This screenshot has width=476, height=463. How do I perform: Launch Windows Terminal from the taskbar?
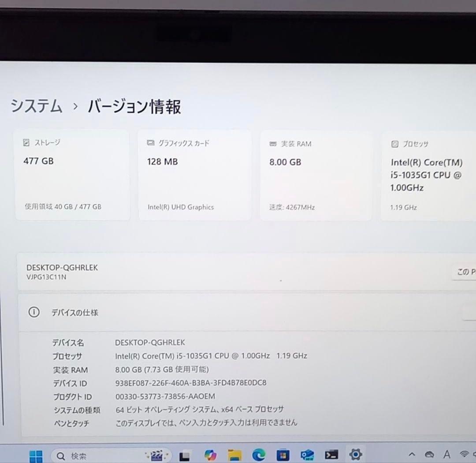(x=331, y=454)
